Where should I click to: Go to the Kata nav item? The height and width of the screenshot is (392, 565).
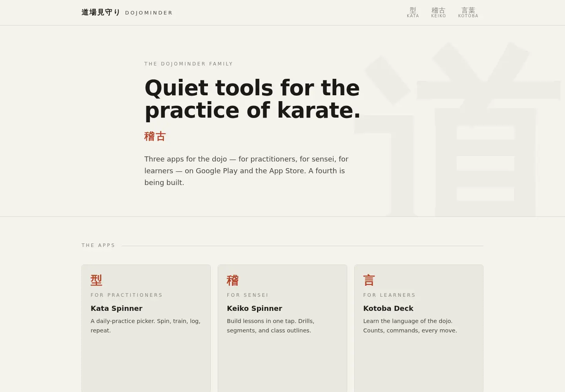tap(413, 13)
